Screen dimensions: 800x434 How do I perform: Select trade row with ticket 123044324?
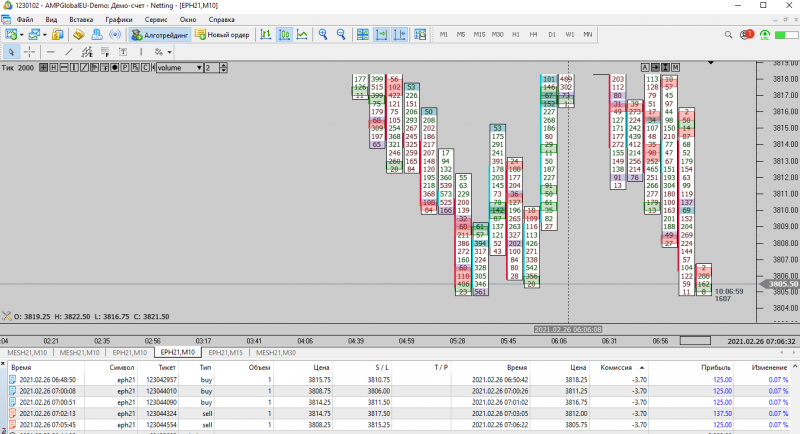point(398,414)
